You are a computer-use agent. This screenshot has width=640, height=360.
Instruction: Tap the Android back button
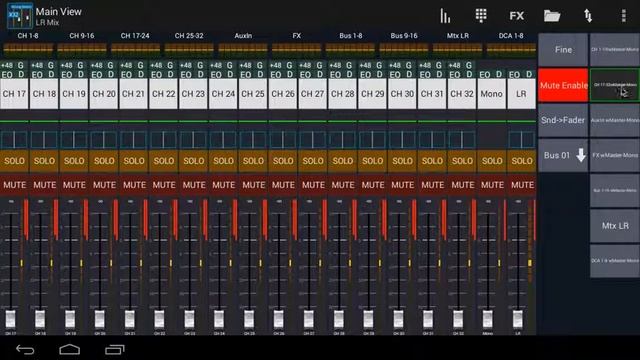tap(25, 349)
